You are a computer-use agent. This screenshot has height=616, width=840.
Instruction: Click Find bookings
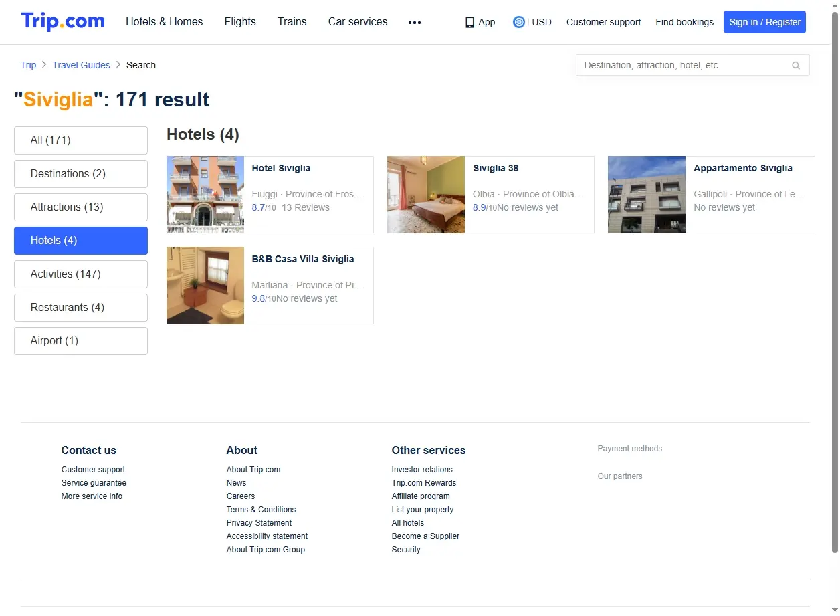click(684, 22)
